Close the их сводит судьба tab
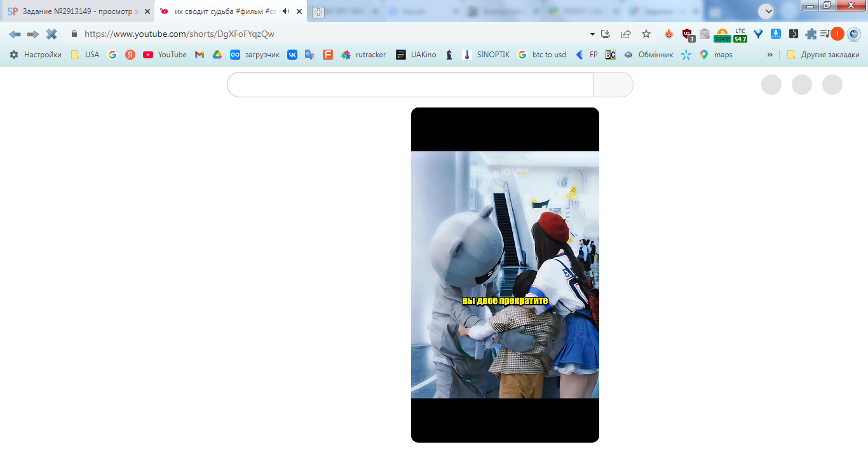Image resolution: width=868 pixels, height=463 pixels. pos(299,11)
